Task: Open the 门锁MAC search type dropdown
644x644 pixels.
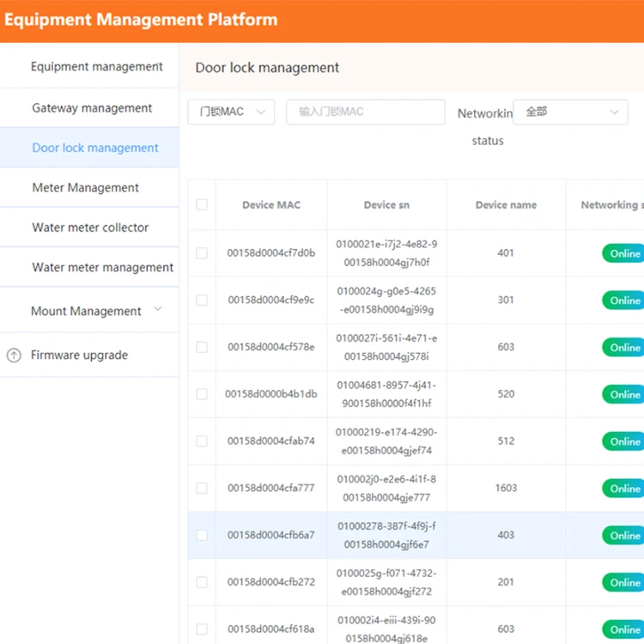Action: point(231,112)
